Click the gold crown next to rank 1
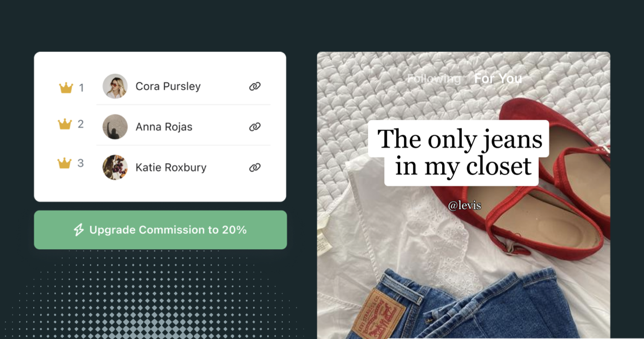Screen dimensions: 644x339 point(66,88)
